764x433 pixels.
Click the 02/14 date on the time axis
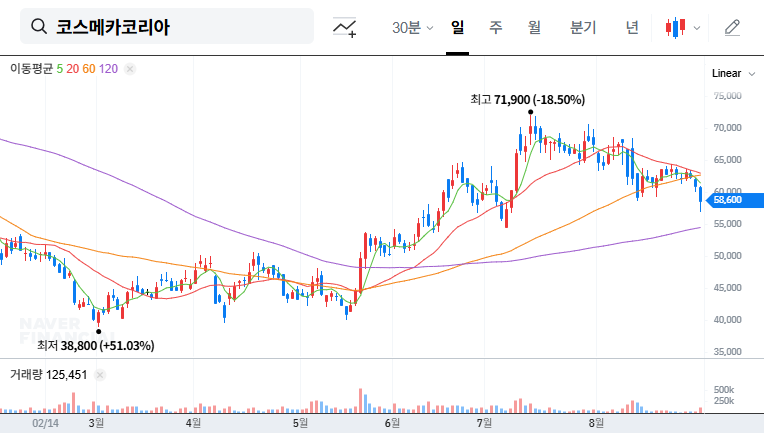coord(45,423)
